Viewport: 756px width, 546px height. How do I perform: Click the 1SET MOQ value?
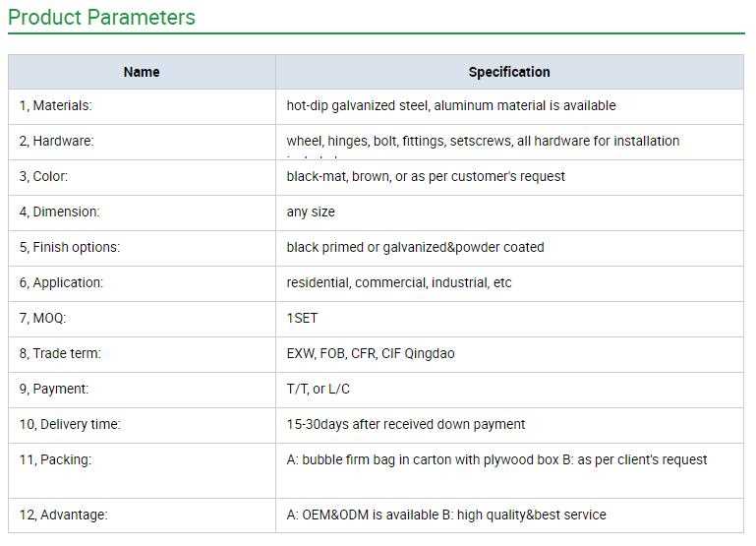click(302, 319)
